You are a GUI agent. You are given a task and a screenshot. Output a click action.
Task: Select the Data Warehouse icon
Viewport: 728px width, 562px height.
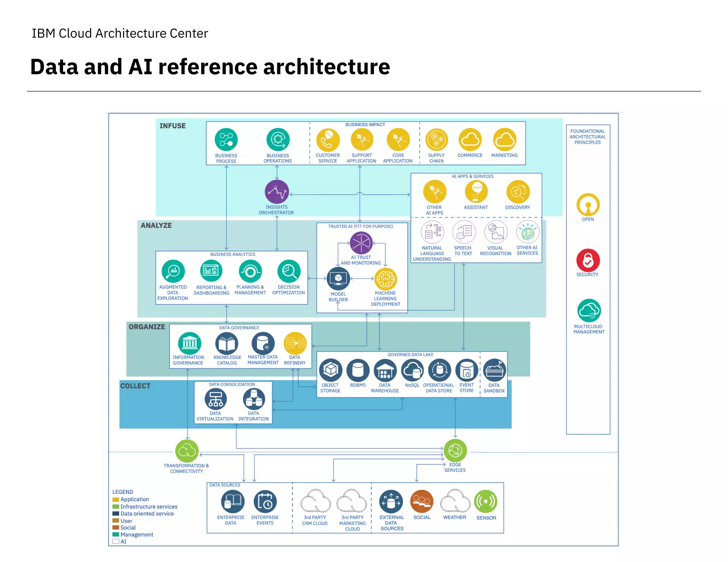click(385, 371)
